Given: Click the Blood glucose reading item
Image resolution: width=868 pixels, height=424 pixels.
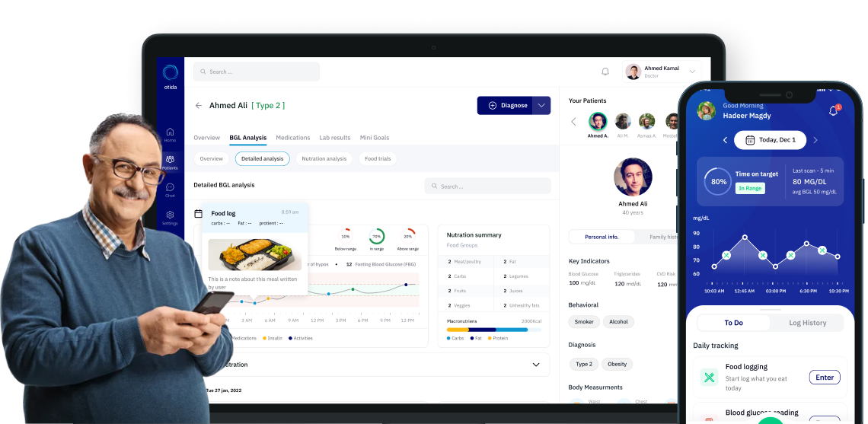Looking at the screenshot, I should tap(770, 414).
